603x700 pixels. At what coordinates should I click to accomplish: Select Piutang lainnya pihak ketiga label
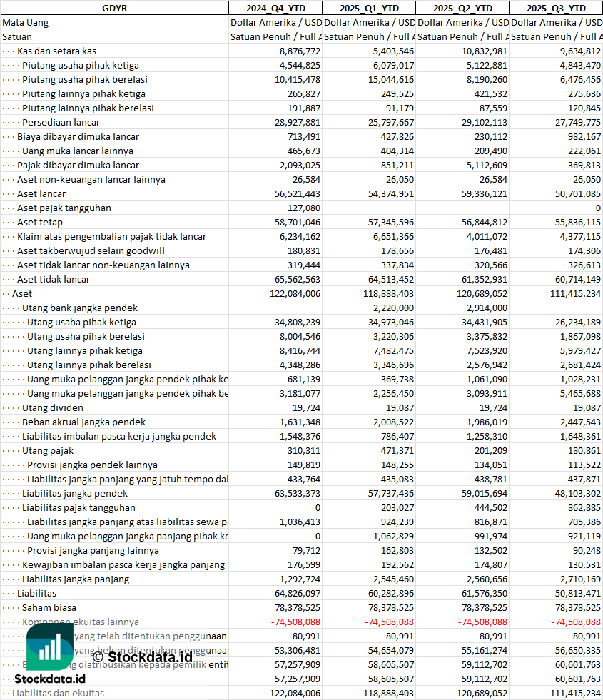(84, 93)
